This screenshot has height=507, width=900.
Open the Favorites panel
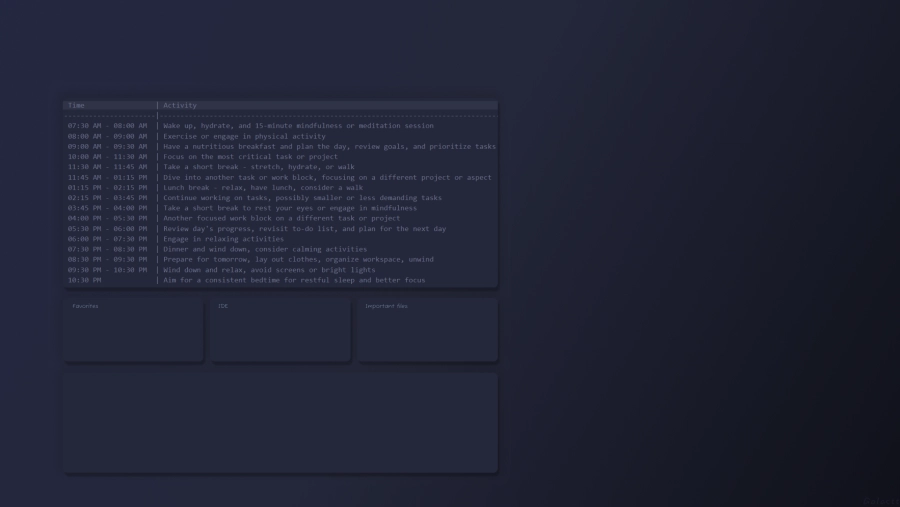coord(134,330)
